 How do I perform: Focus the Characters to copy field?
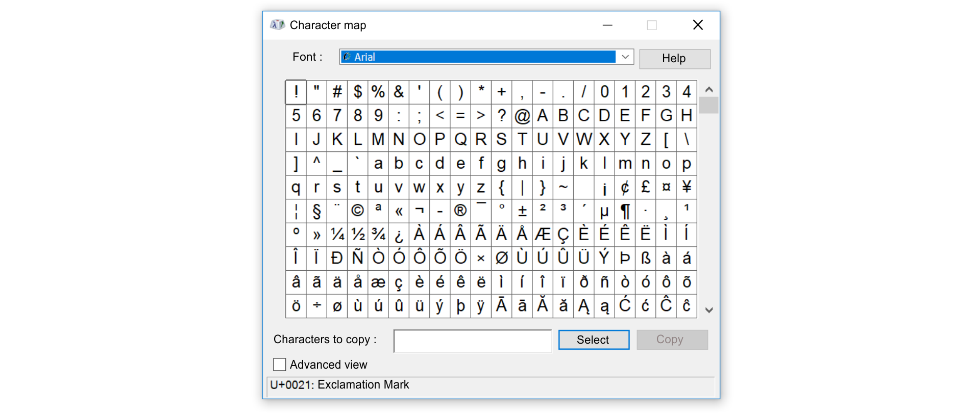tap(473, 341)
